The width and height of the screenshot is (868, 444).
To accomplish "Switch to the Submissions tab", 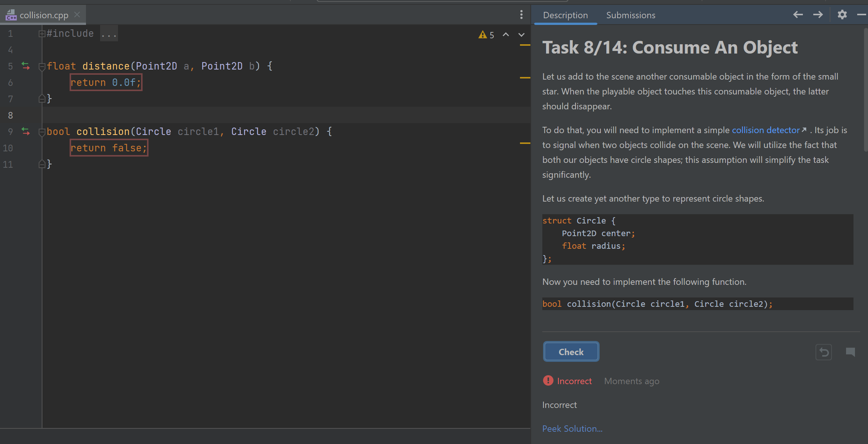I will pos(631,15).
